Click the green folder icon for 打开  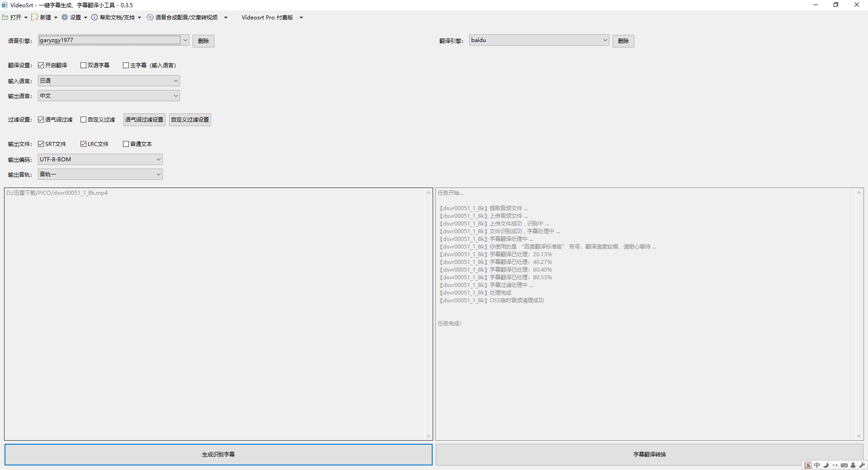5,17
